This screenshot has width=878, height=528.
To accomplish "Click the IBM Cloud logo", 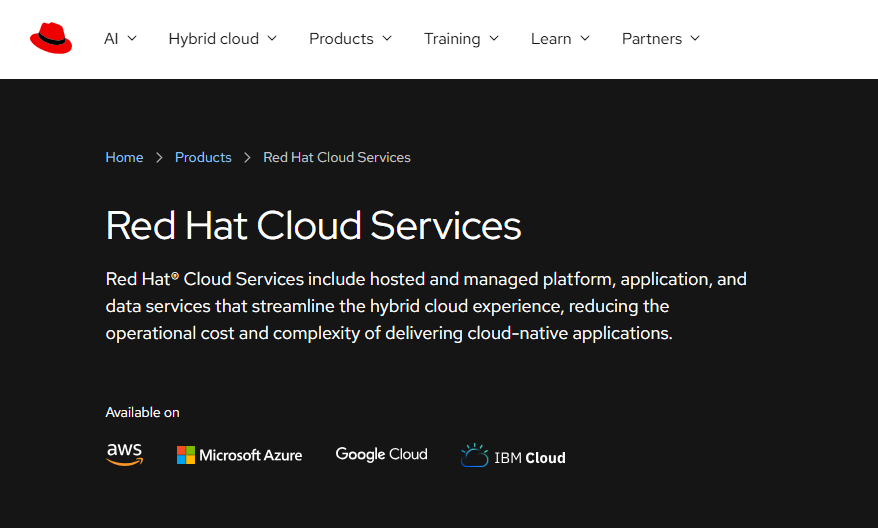I will tap(513, 456).
